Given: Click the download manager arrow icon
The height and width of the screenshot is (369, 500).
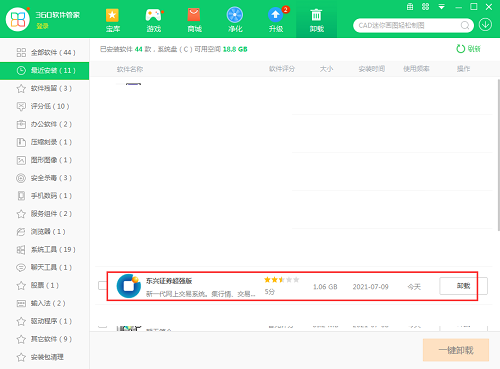Looking at the screenshot, I should click(485, 25).
